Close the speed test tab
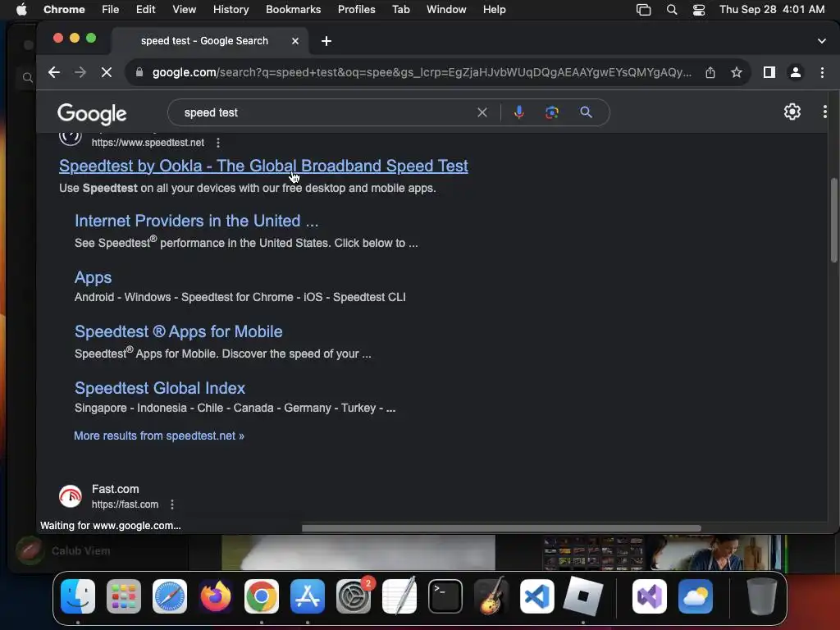 pos(295,41)
